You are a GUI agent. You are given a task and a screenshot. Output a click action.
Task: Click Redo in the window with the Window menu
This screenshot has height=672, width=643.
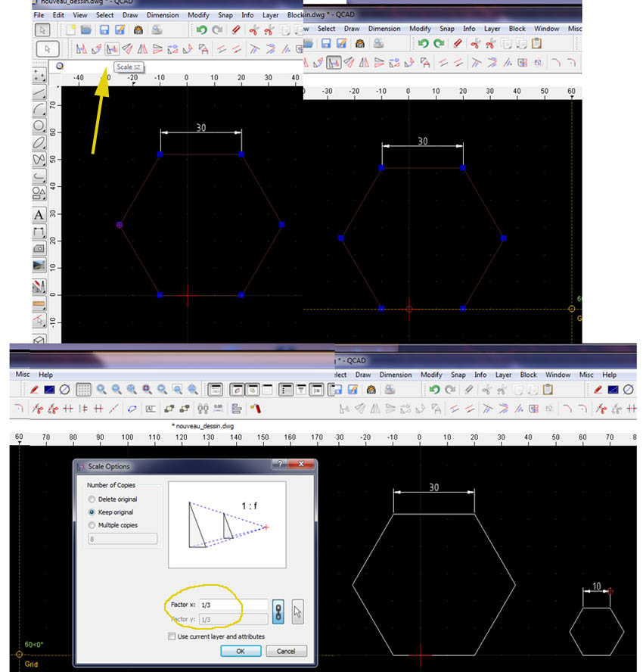[439, 43]
